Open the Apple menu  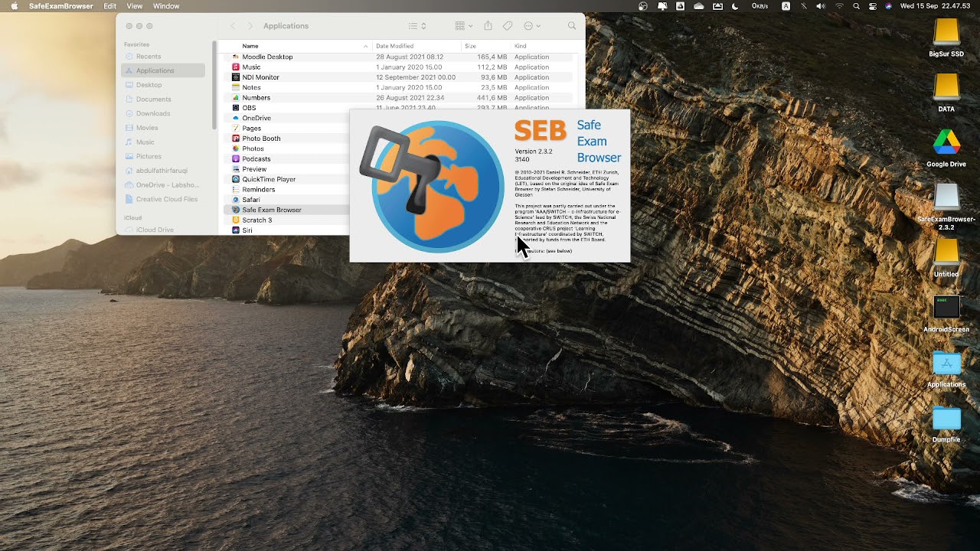click(14, 6)
